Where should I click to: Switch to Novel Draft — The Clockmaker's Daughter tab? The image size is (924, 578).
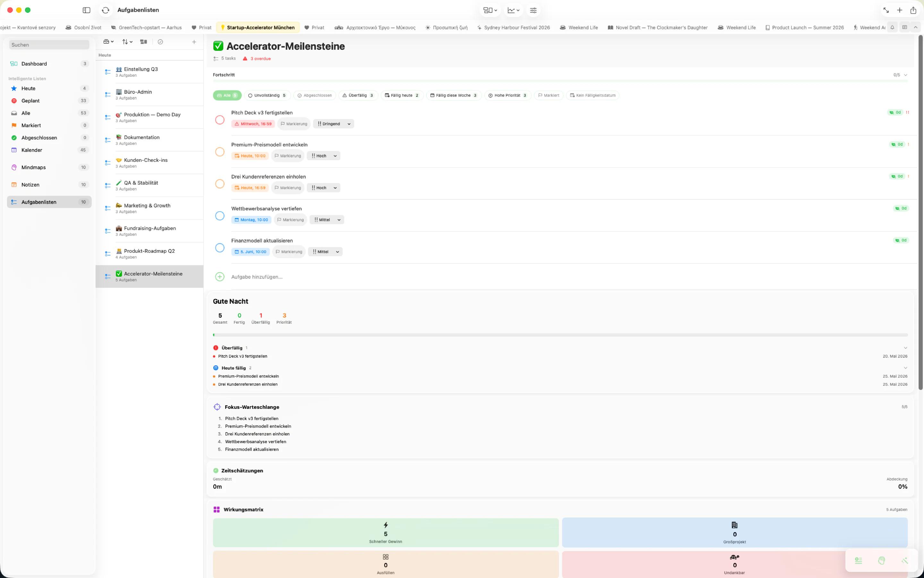pyautogui.click(x=657, y=28)
